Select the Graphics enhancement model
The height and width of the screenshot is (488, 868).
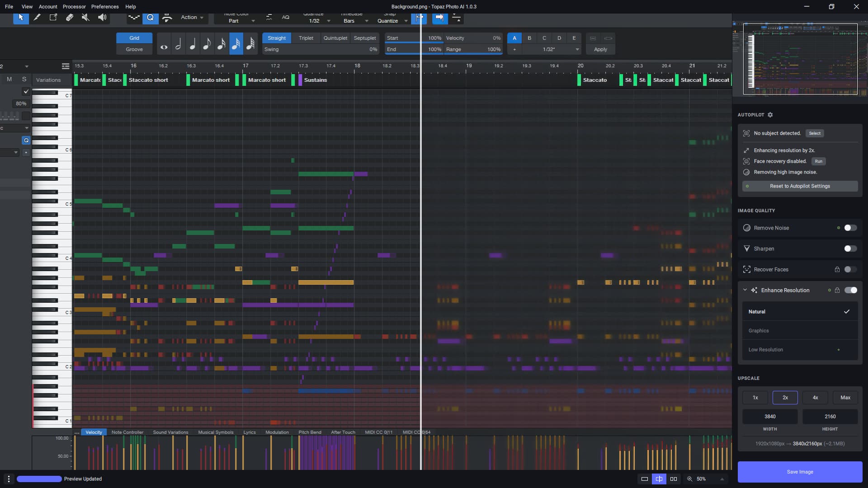coord(759,331)
